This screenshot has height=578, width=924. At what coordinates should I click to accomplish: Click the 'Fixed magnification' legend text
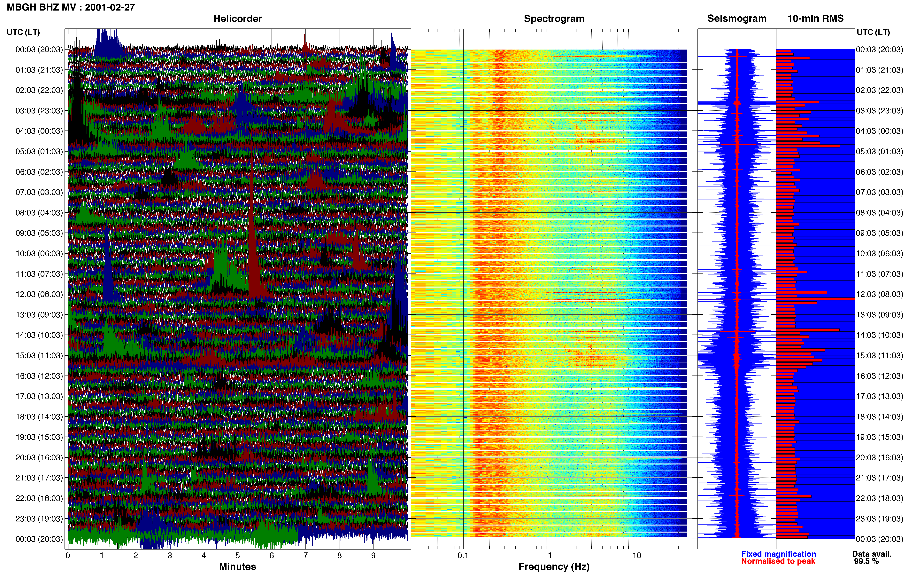[778, 554]
